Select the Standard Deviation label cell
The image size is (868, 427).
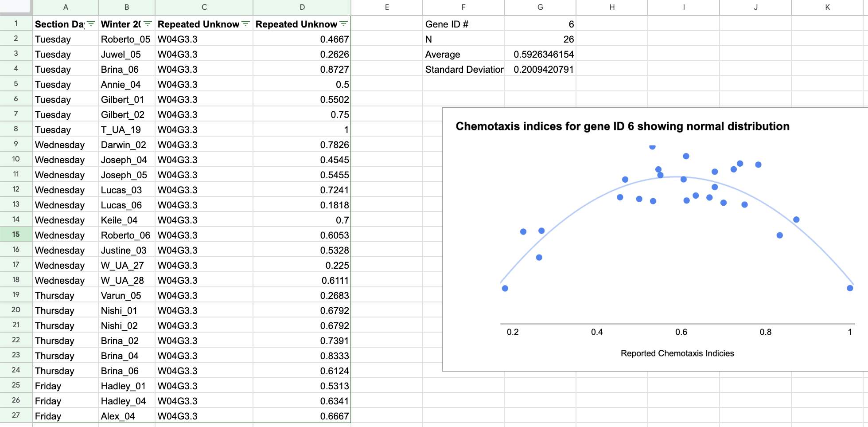pos(464,69)
